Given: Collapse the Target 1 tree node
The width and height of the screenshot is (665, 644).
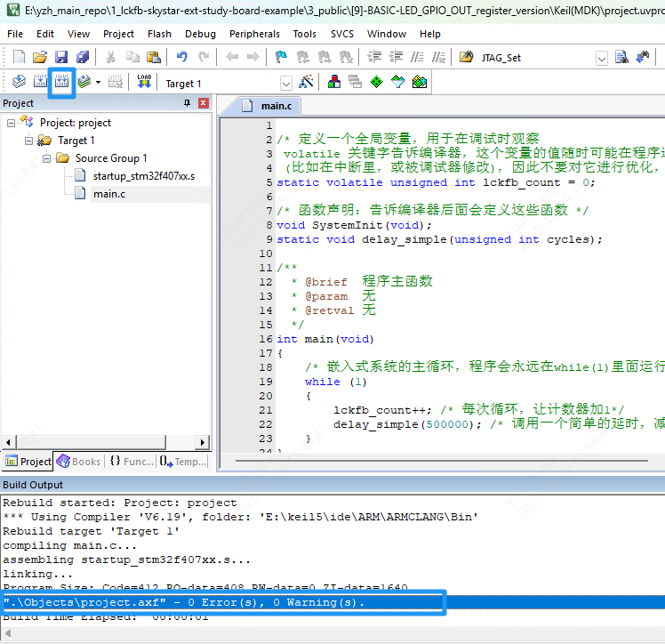Looking at the screenshot, I should click(x=29, y=141).
